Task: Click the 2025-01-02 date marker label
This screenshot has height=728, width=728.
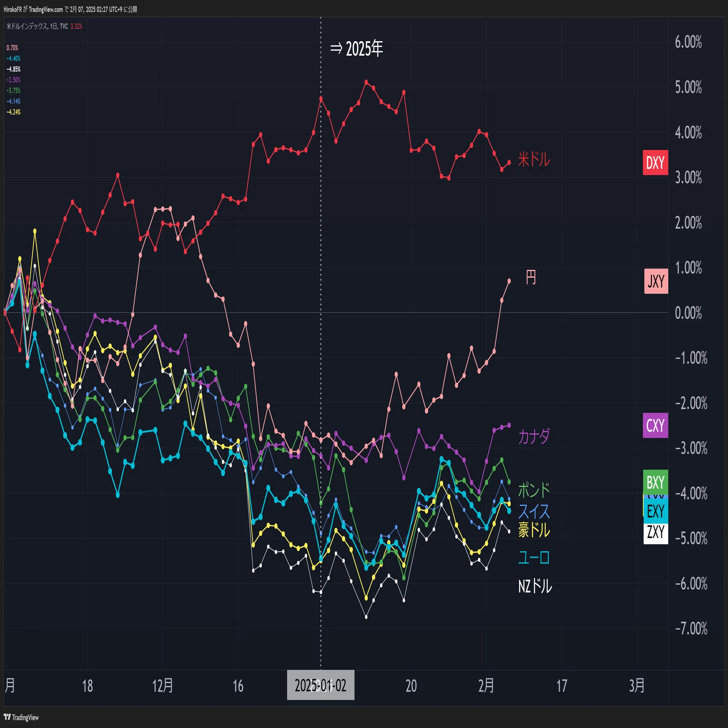Action: 321,685
